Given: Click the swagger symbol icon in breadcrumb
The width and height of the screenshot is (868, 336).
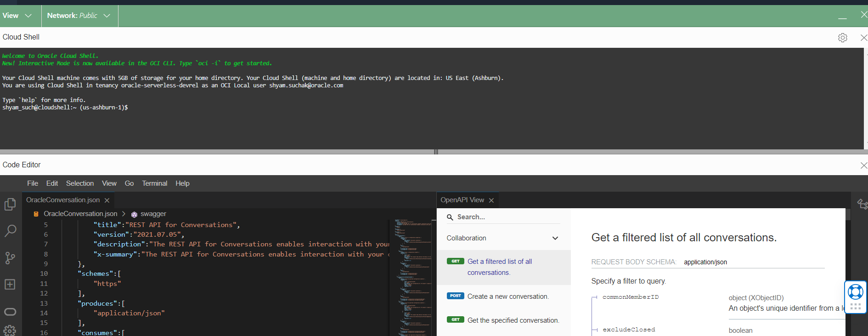Looking at the screenshot, I should tap(134, 214).
